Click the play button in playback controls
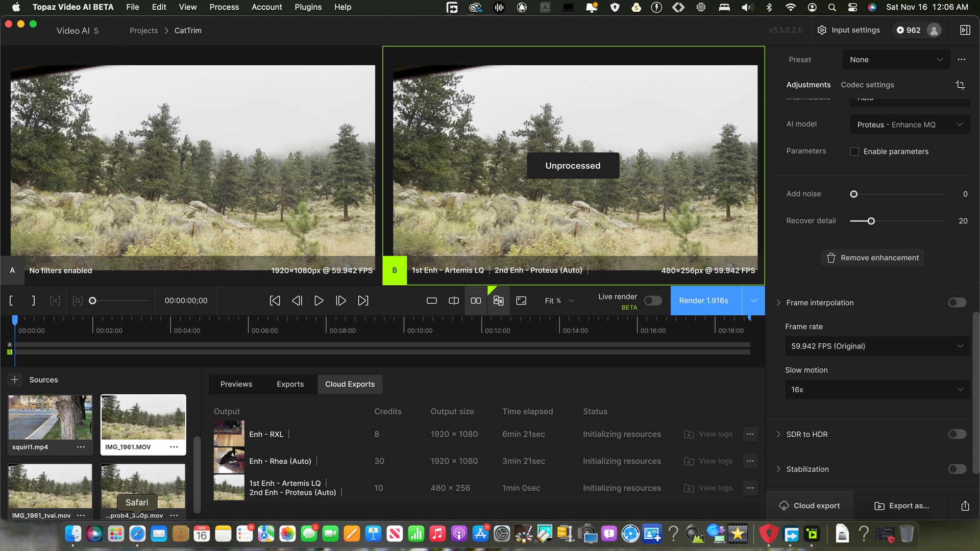Viewport: 980px width, 551px height. pyautogui.click(x=318, y=300)
